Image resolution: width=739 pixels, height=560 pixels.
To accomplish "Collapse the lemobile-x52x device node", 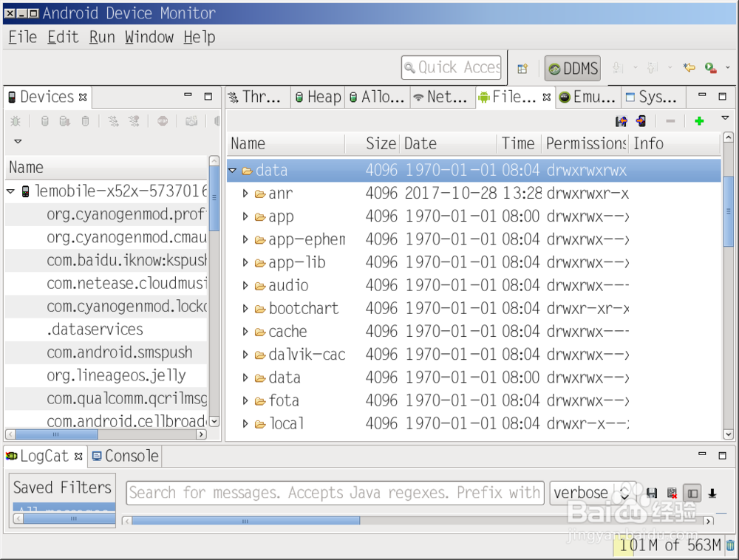I will (x=11, y=191).
